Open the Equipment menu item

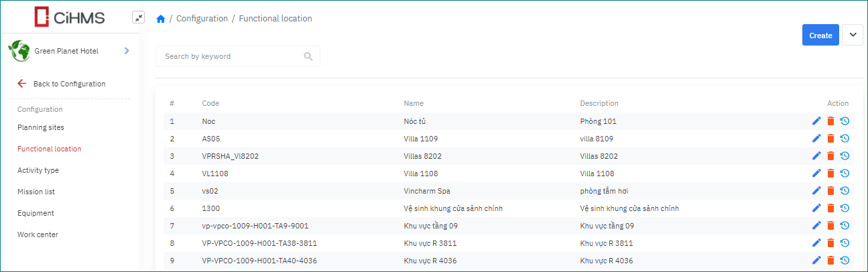tap(36, 213)
